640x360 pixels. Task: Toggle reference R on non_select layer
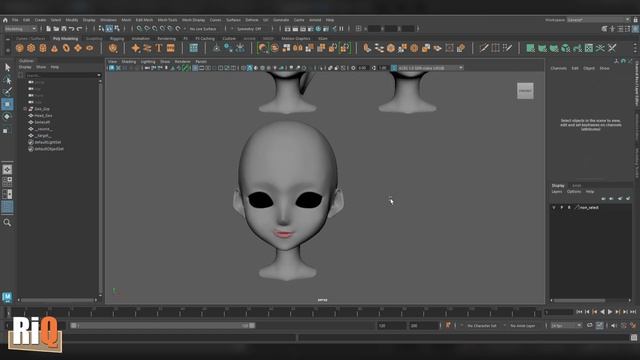[x=569, y=208]
